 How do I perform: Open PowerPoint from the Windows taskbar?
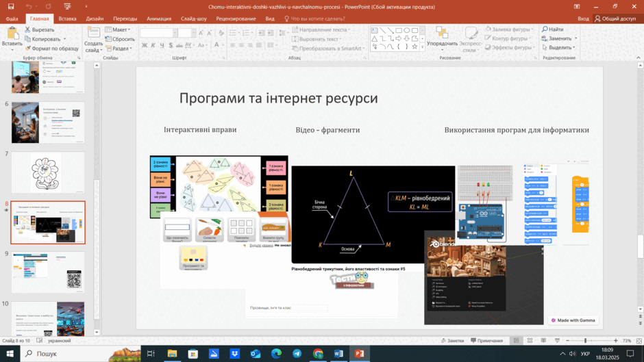[x=360, y=353]
